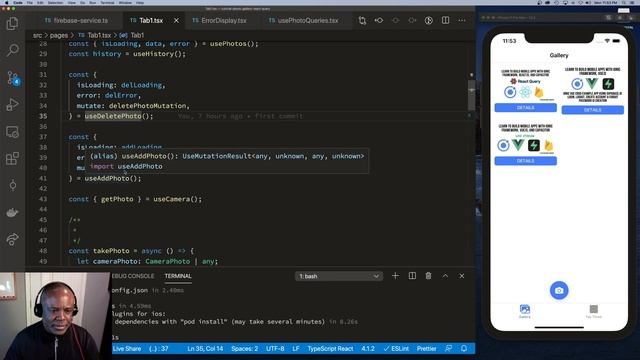Open the Live Share view in the activity bar
640x360 pixels.
click(x=12, y=239)
